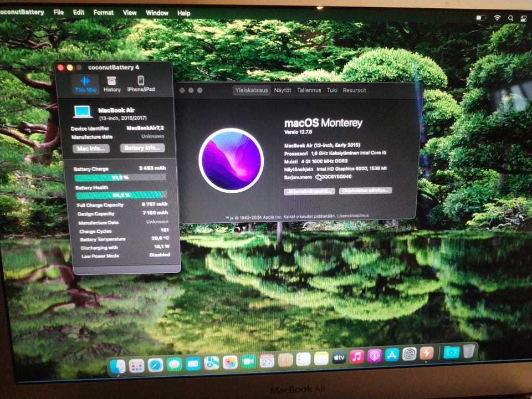Screen dimensions: 532x399
Task: Click the macOS Monterey logo image
Action: [x=232, y=161]
